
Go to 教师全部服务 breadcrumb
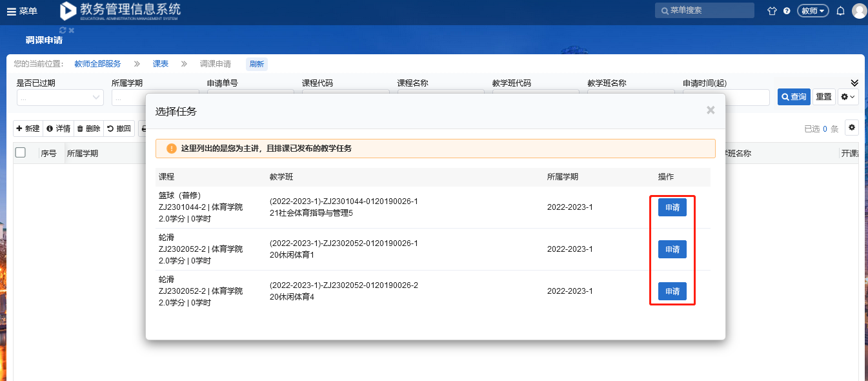pyautogui.click(x=97, y=64)
